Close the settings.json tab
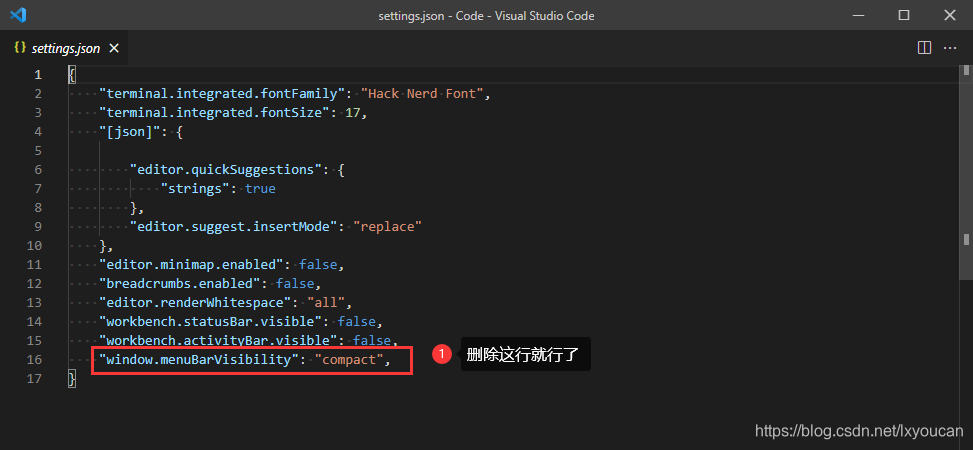 pyautogui.click(x=114, y=48)
